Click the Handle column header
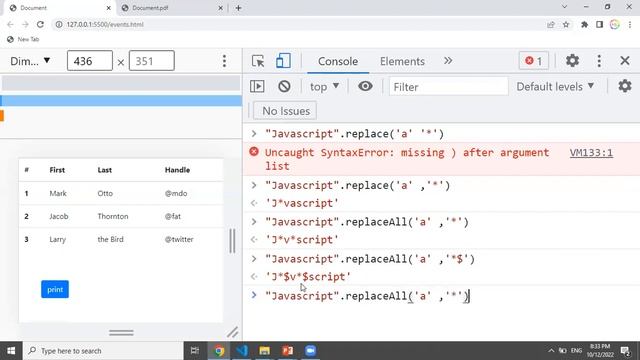Viewport: 640px width, 360px height. pos(177,170)
